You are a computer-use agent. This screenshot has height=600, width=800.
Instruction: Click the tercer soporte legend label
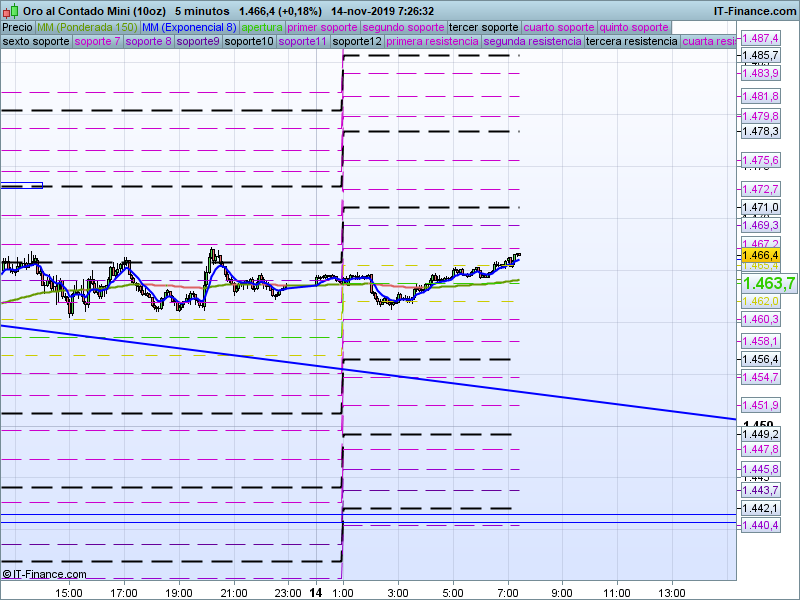tap(484, 27)
